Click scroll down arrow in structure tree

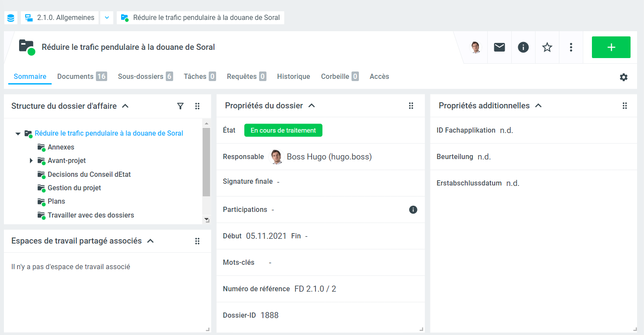tap(207, 220)
